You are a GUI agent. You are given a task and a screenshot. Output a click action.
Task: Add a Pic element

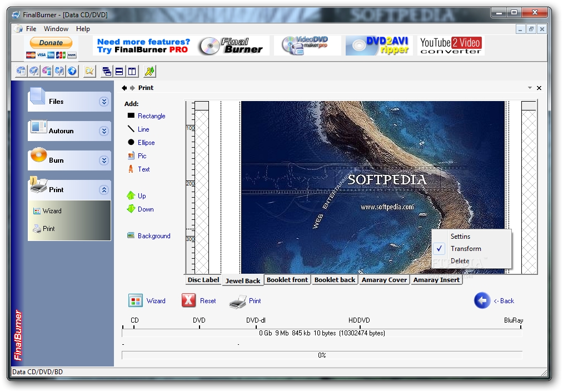pos(137,155)
